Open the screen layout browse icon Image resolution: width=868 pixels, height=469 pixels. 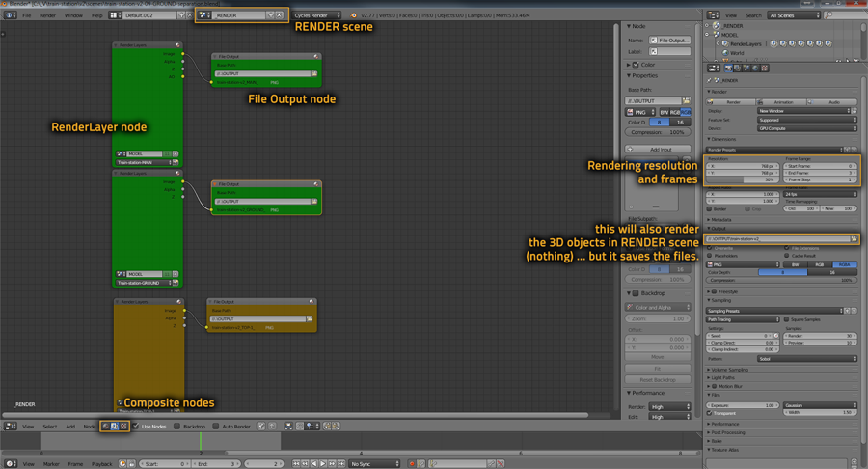[115, 15]
